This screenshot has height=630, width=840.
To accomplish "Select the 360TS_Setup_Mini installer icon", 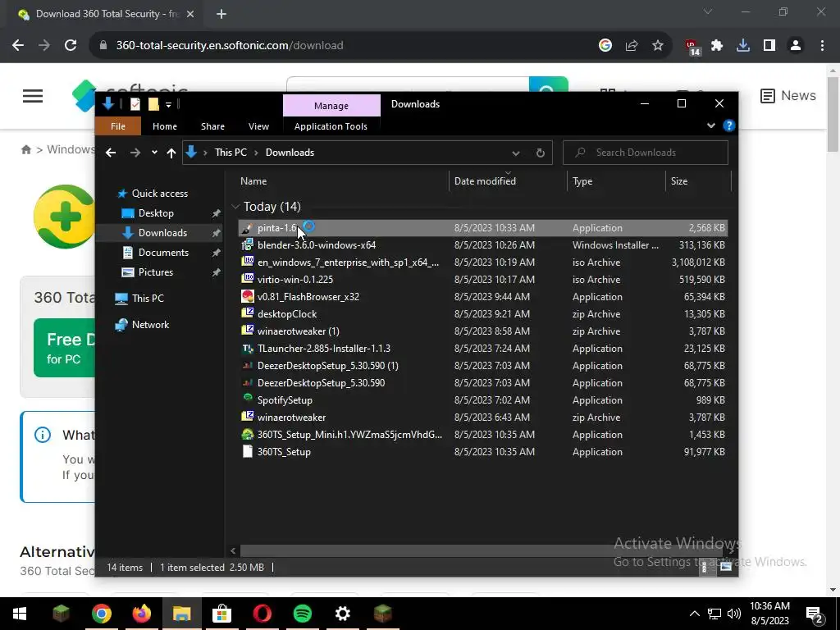I will 247,435.
